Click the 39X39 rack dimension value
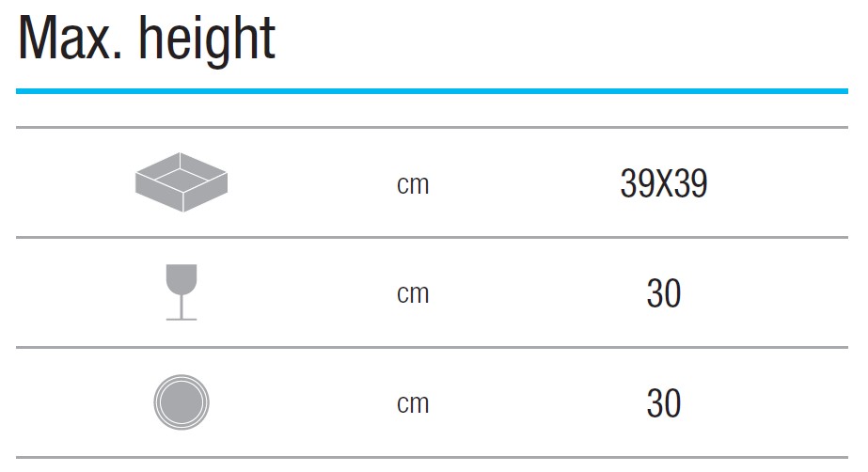This screenshot has height=472, width=868. [x=664, y=184]
